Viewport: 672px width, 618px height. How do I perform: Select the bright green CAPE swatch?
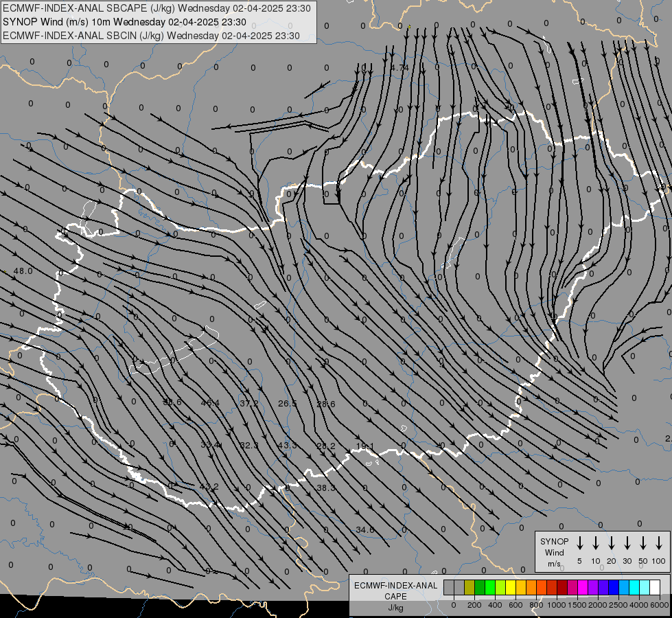pyautogui.click(x=490, y=587)
